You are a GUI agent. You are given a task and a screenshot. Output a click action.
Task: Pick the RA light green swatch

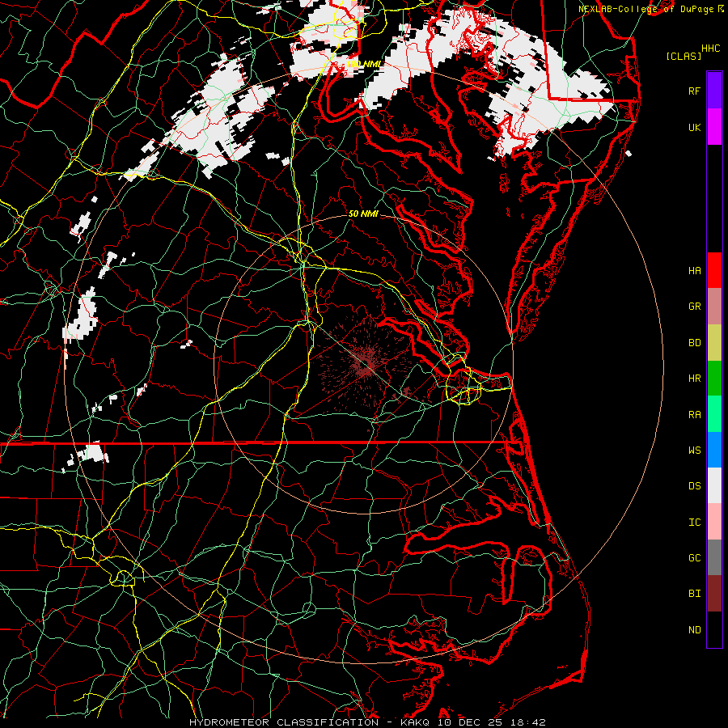coord(714,414)
